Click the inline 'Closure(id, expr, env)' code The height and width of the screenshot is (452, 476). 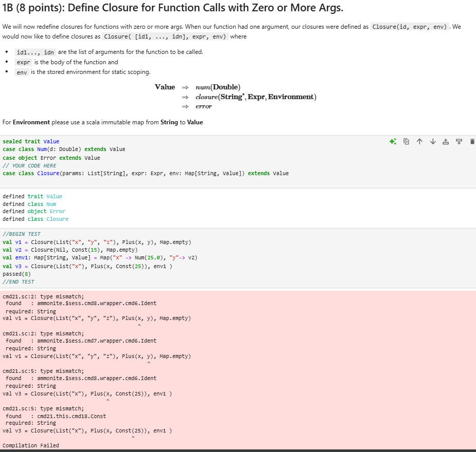pyautogui.click(x=410, y=27)
